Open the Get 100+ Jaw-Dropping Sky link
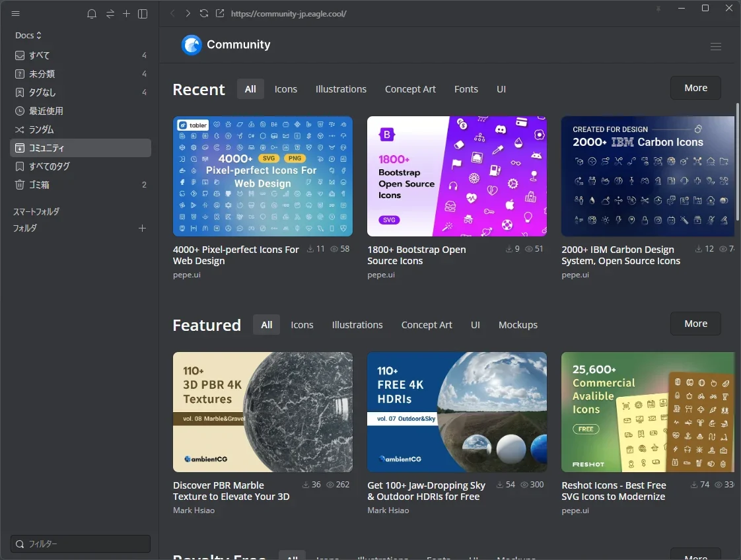The width and height of the screenshot is (741, 560). click(426, 491)
